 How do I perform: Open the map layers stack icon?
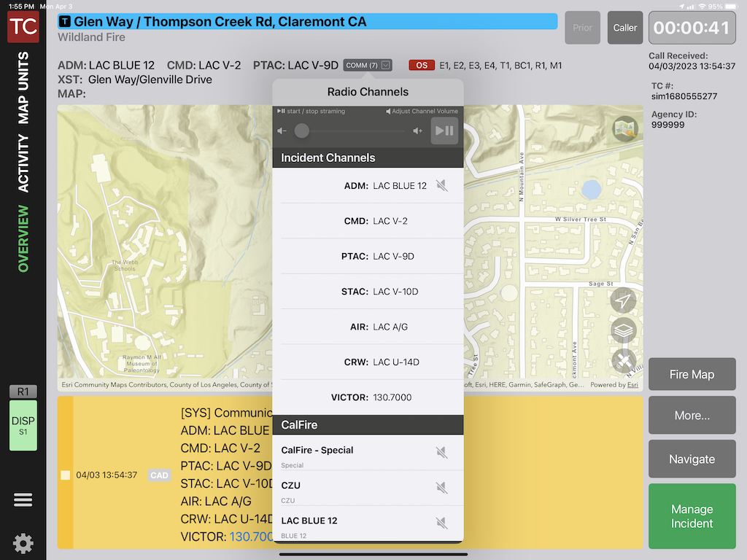pyautogui.click(x=623, y=330)
